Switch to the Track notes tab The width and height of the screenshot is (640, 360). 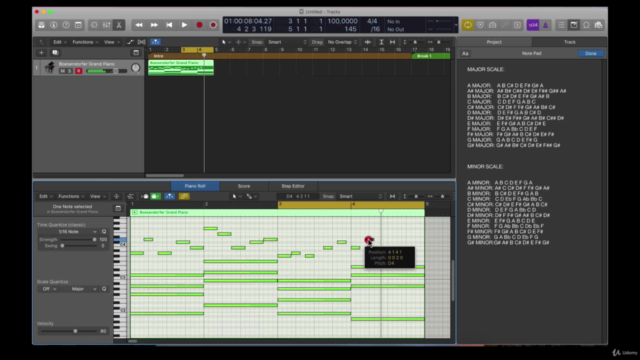click(569, 42)
